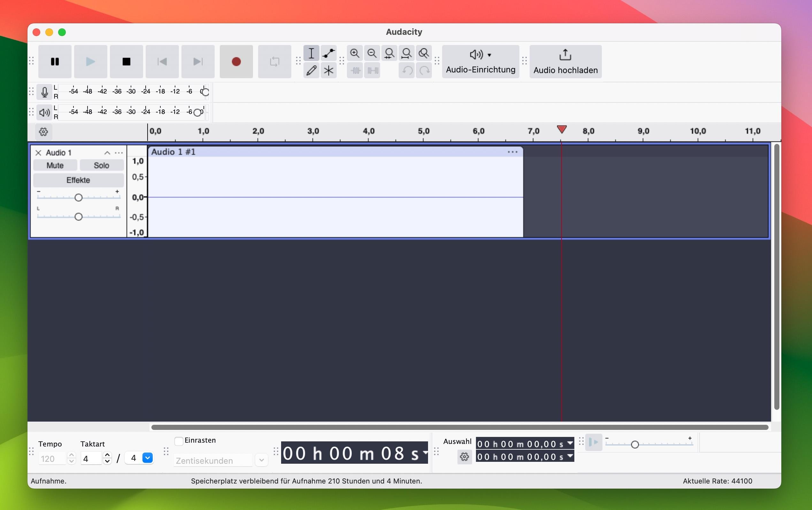Open selection end time format dropdown

pyautogui.click(x=570, y=456)
